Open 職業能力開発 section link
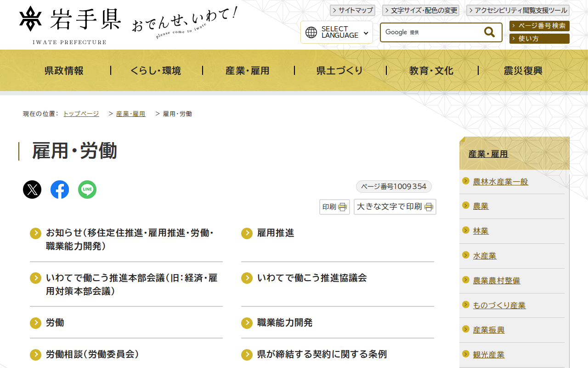Image resolution: width=588 pixels, height=368 pixels. [x=285, y=323]
